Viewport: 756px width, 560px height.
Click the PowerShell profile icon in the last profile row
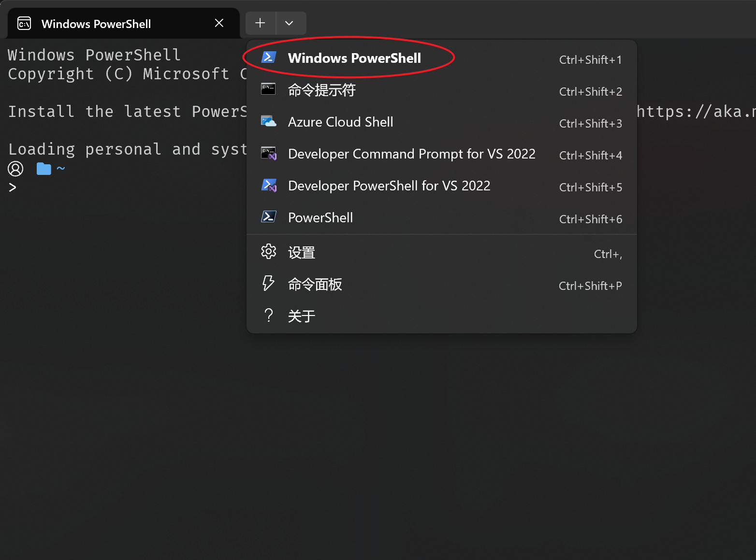pos(269,217)
